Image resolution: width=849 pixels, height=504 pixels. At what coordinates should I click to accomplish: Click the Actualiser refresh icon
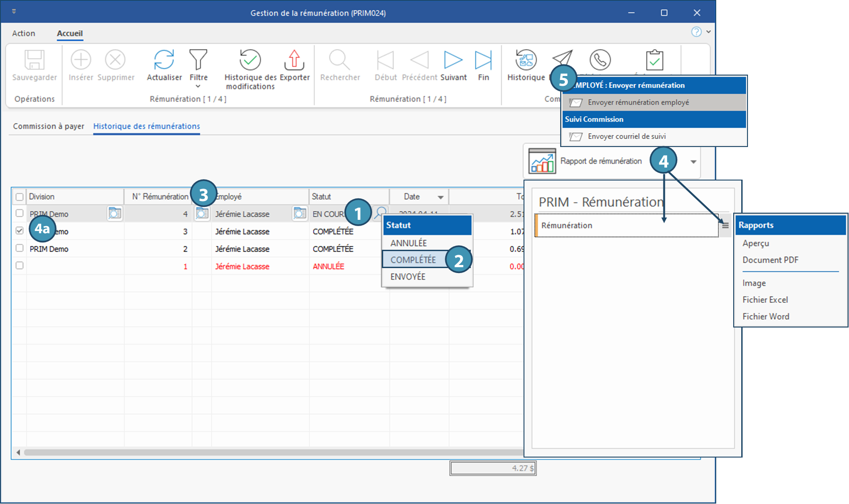(164, 60)
